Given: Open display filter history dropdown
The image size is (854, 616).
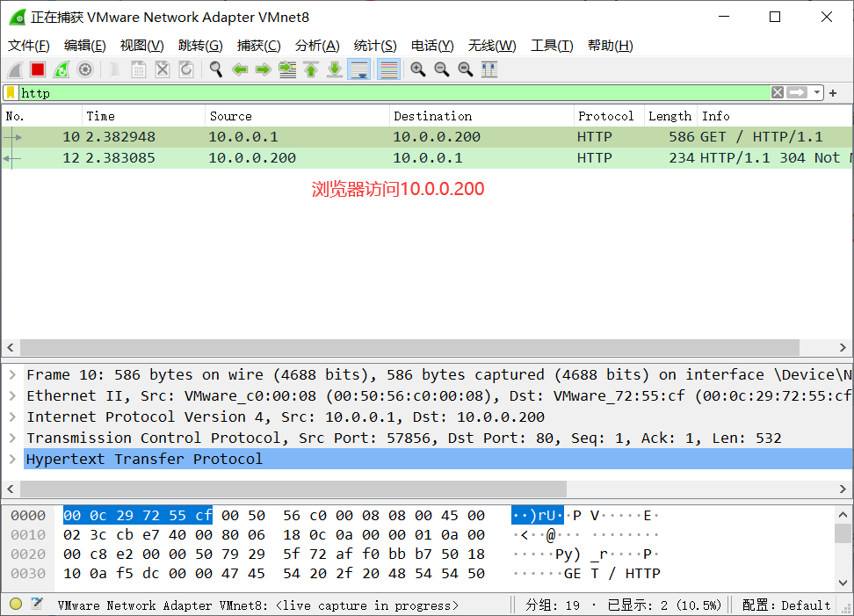Looking at the screenshot, I should [817, 92].
